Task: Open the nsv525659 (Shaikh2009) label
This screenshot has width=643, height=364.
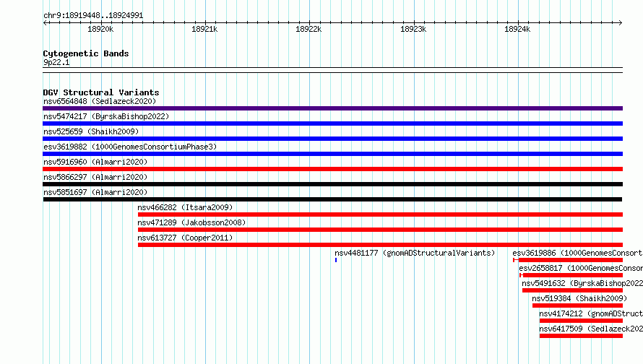Action: [91, 131]
